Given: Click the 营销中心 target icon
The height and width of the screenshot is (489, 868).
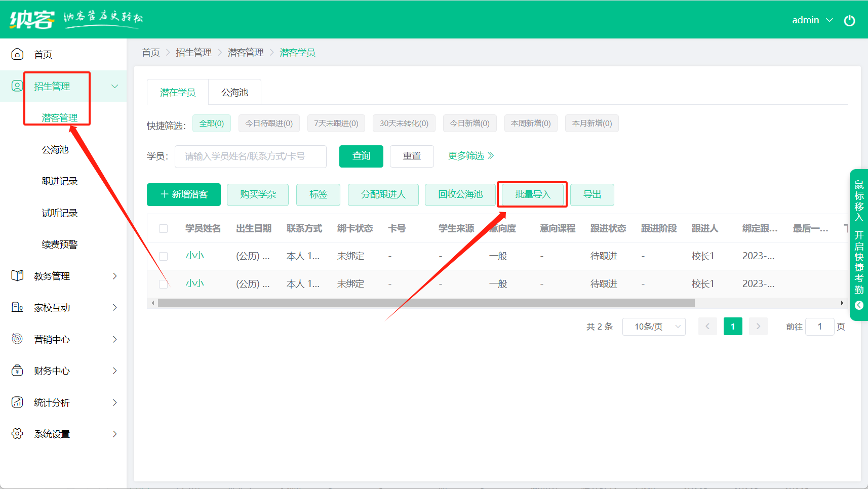Looking at the screenshot, I should (17, 339).
